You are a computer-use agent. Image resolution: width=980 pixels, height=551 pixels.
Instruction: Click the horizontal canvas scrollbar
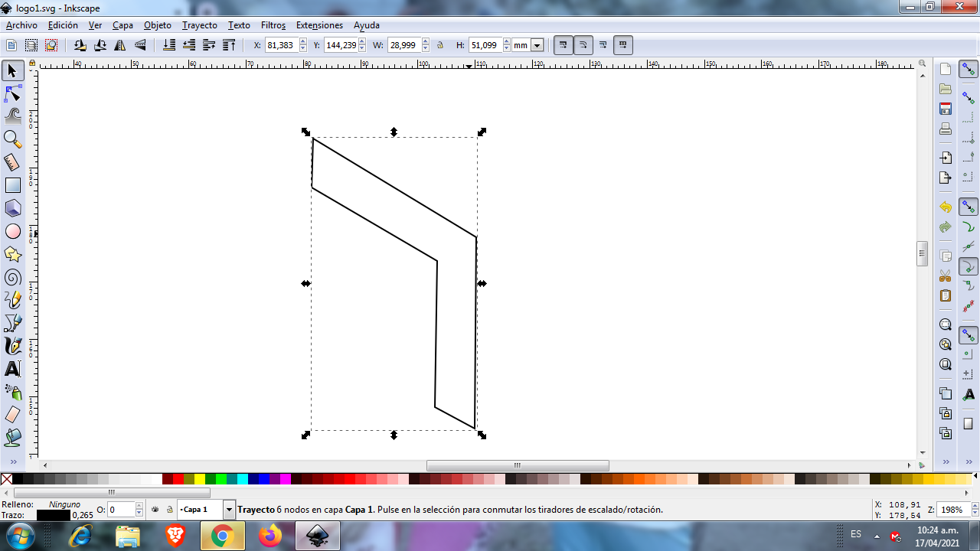[518, 465]
